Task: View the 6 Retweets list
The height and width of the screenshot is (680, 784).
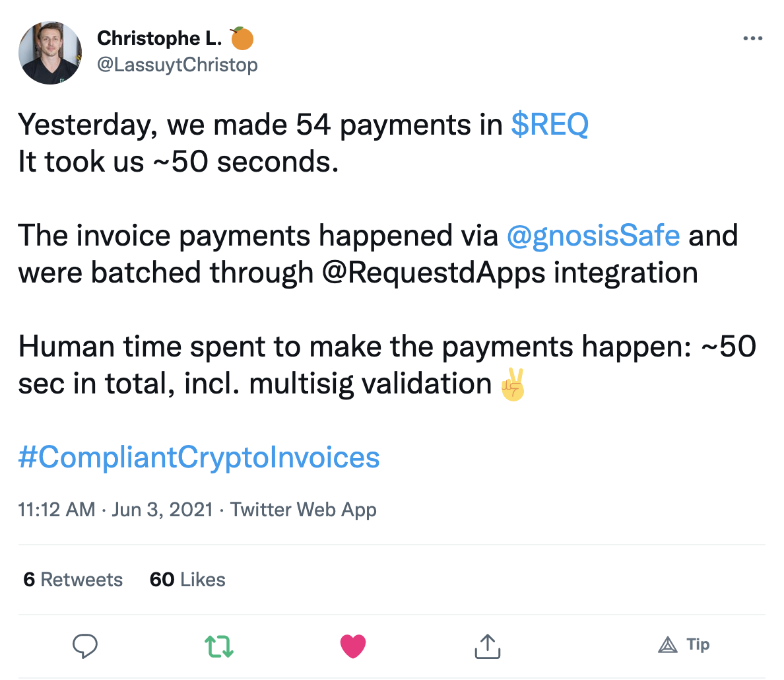Action: click(x=73, y=580)
